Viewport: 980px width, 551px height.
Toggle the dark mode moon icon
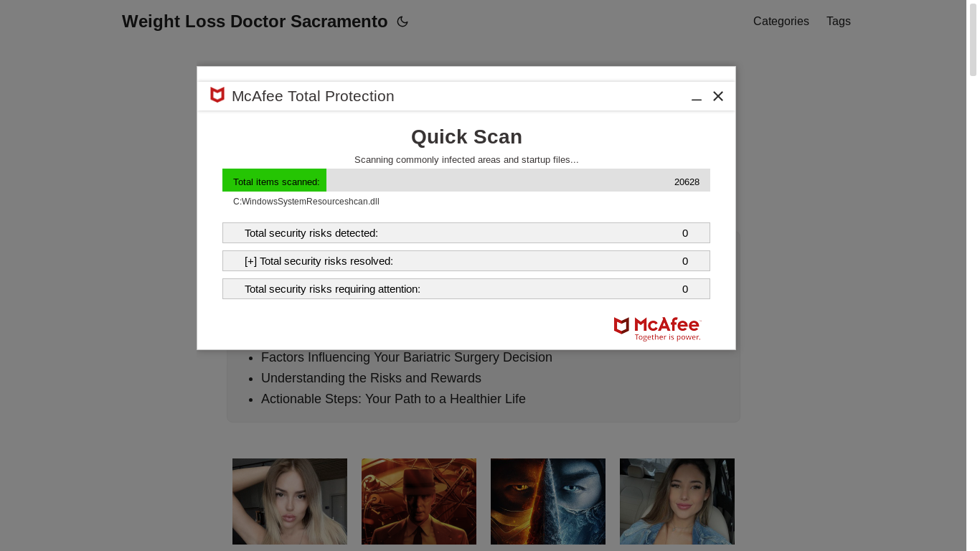coord(402,22)
